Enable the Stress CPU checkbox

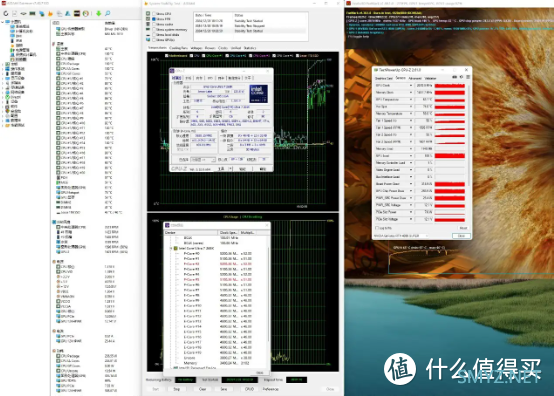tap(154, 14)
